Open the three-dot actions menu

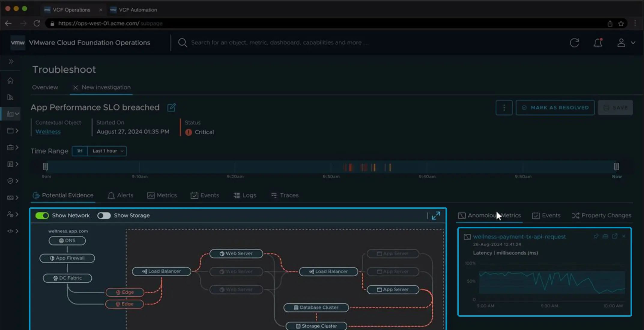[x=504, y=107]
